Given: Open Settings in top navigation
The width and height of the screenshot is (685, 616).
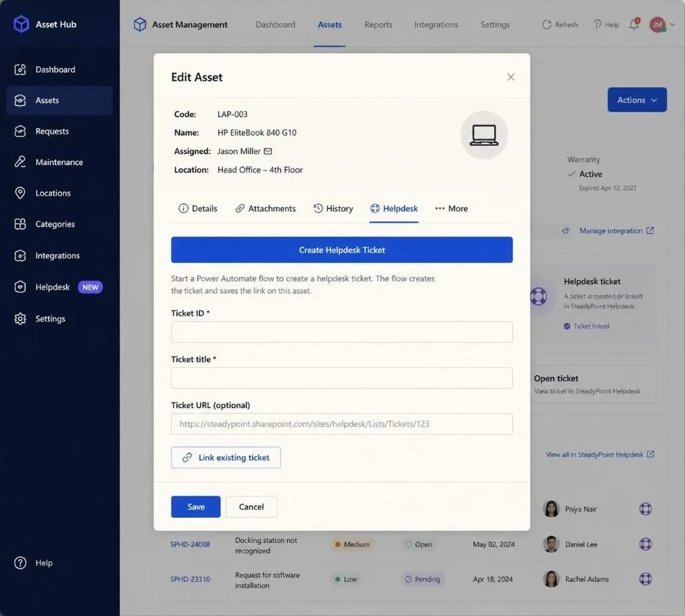Looking at the screenshot, I should (x=495, y=25).
